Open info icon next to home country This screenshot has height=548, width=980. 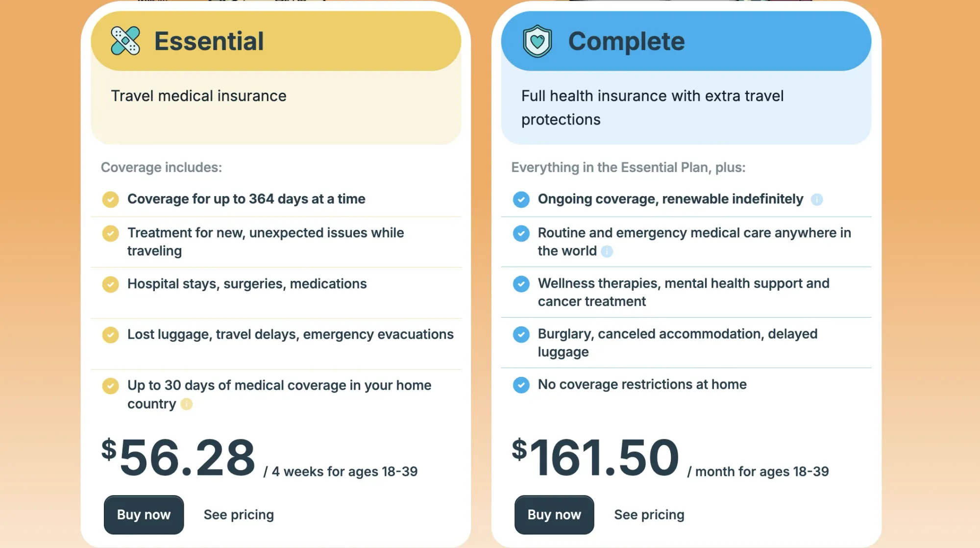click(186, 404)
